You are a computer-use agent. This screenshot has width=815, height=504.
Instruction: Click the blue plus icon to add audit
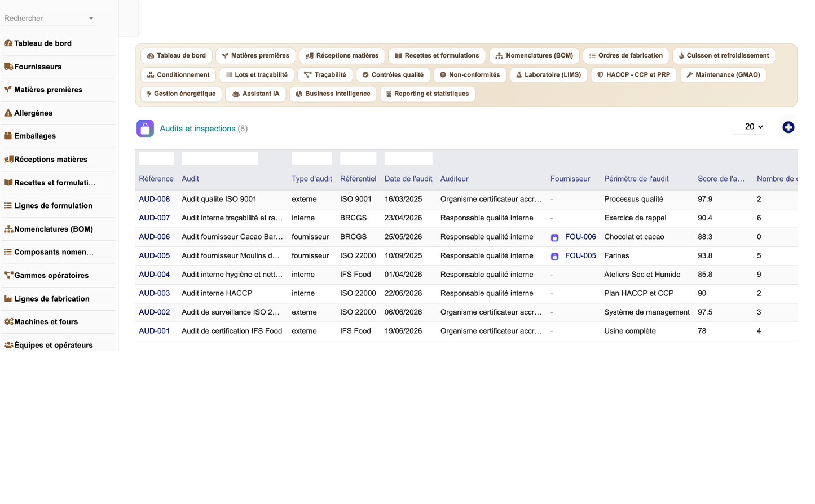(788, 127)
